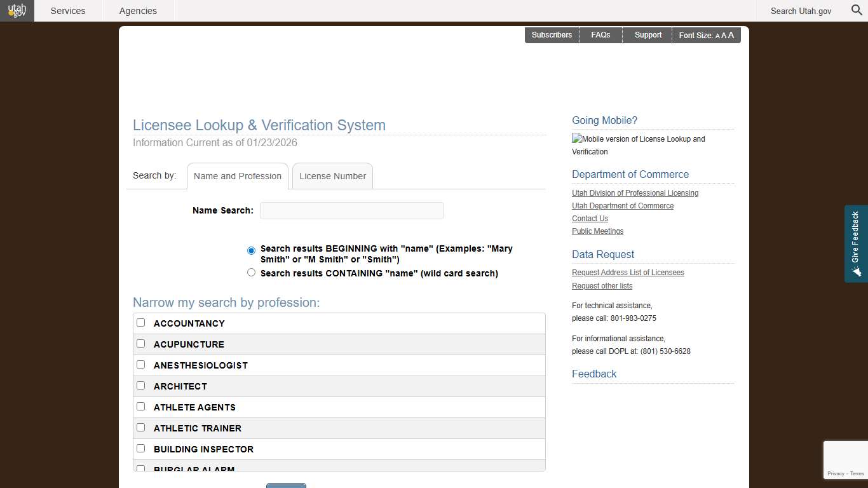Open Request Address List of Licensees
This screenshot has height=488, width=868.
pos(628,272)
